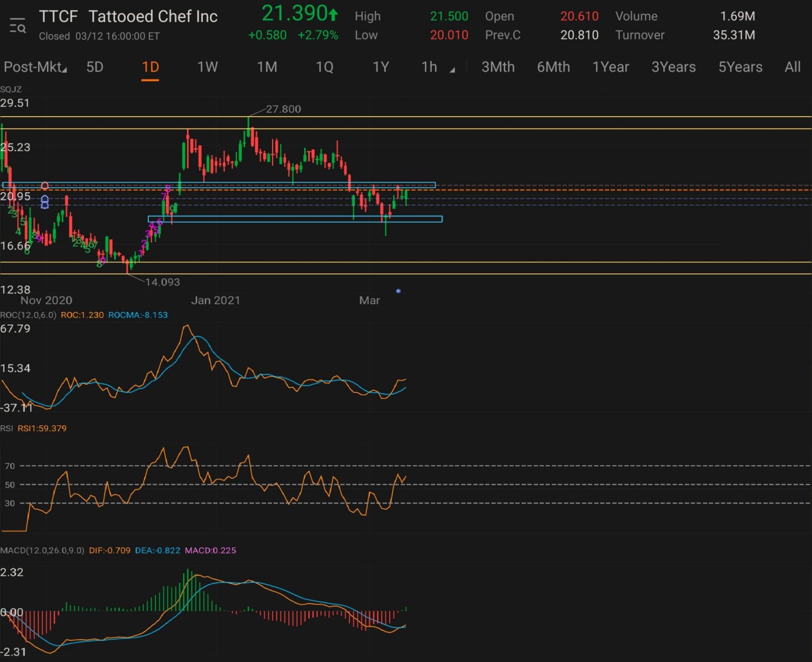Set range to 3Mth
Screen dimensions: 812x662
(498, 67)
